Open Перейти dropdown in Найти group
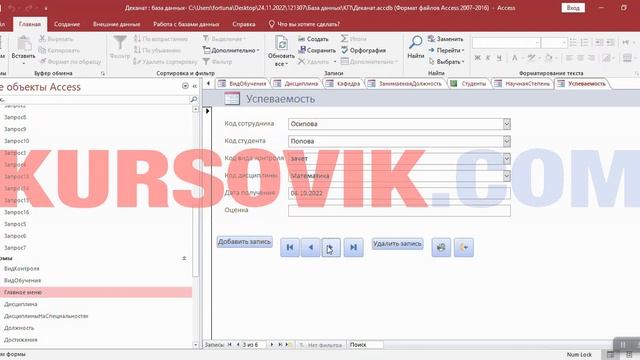Viewport: 640px width, 360px height. click(446, 50)
